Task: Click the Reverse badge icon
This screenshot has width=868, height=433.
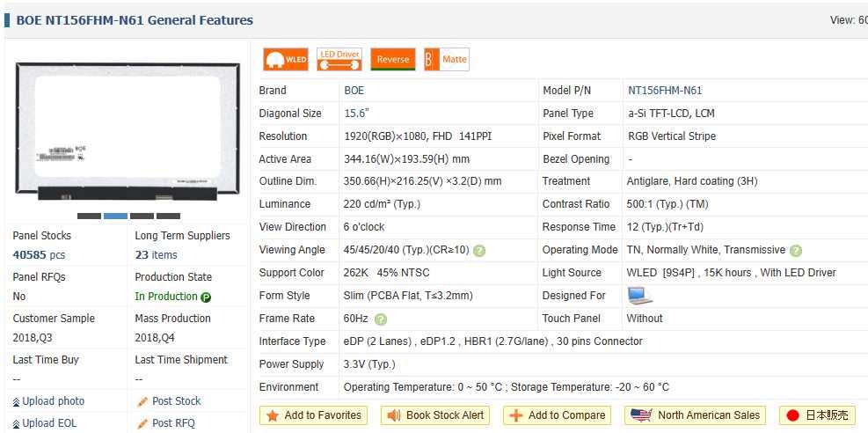Action: click(392, 59)
